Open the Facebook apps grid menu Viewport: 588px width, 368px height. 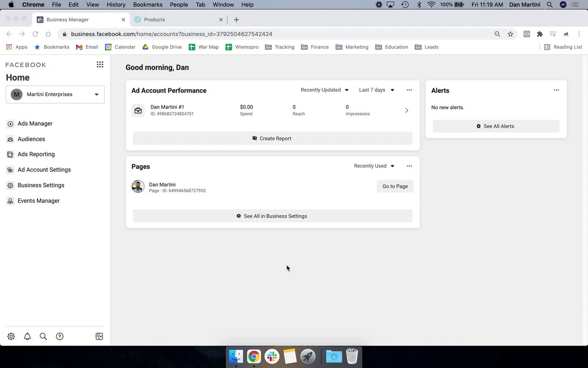coord(100,64)
